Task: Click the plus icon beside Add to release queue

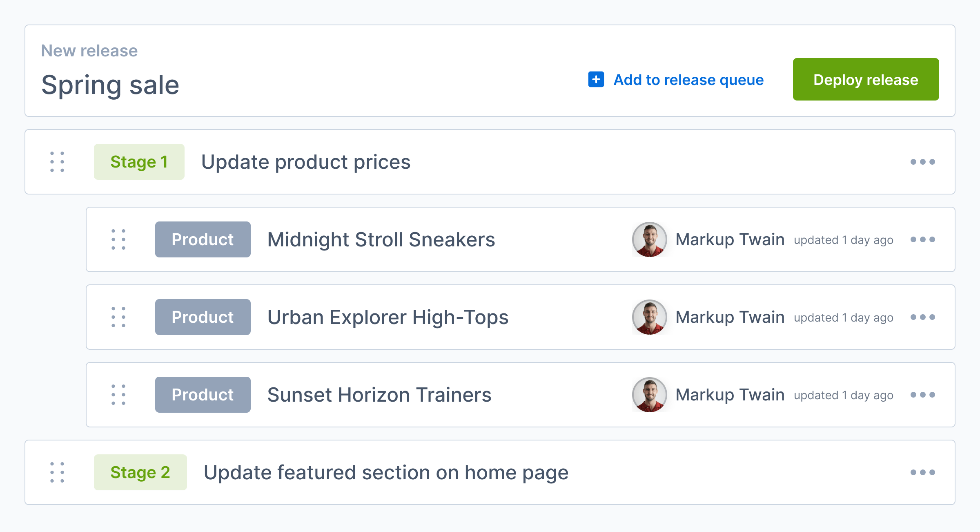Action: click(596, 79)
